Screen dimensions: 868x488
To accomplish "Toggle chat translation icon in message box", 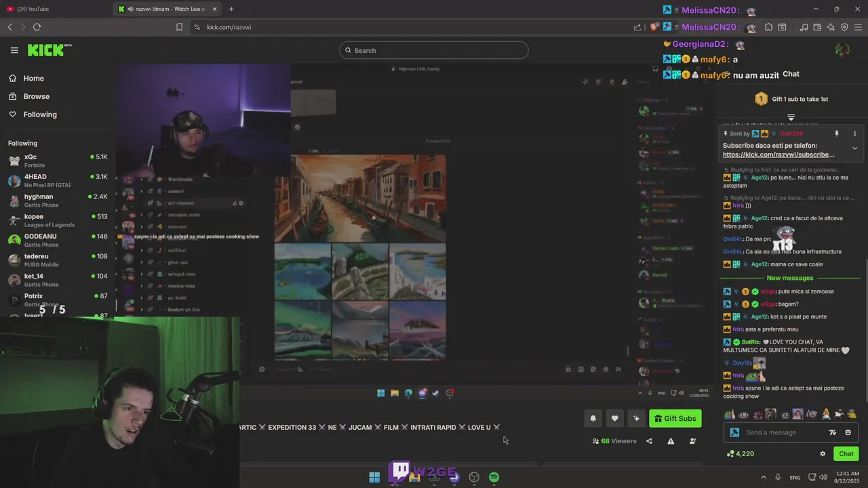I will 833,432.
